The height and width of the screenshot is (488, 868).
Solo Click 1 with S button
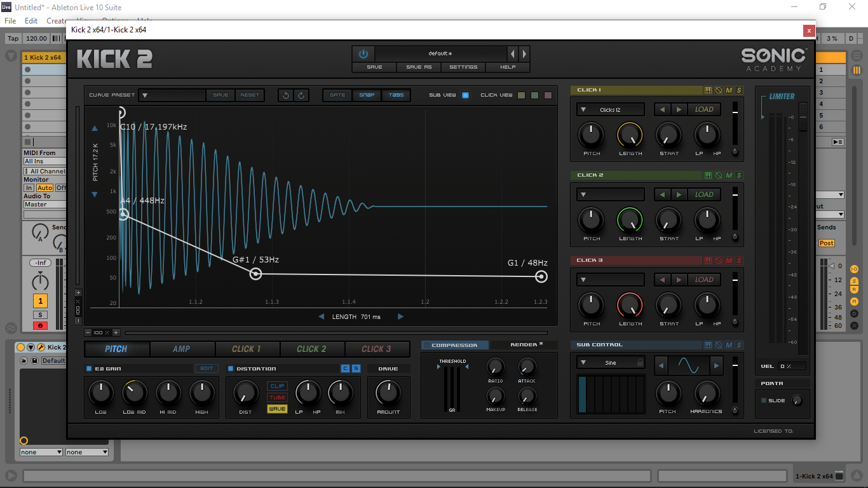[x=739, y=90]
